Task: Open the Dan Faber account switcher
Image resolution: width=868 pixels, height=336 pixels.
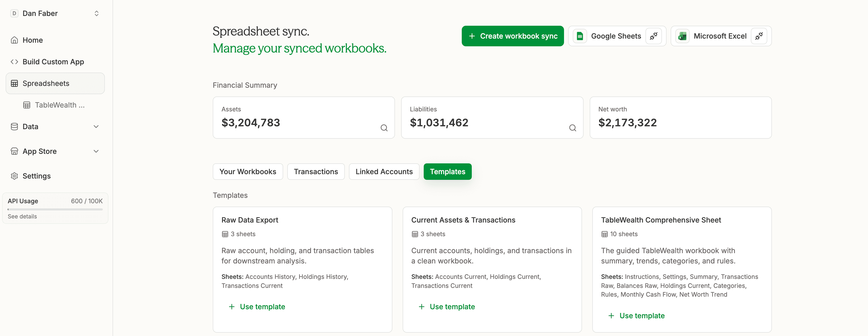Action: click(x=55, y=13)
